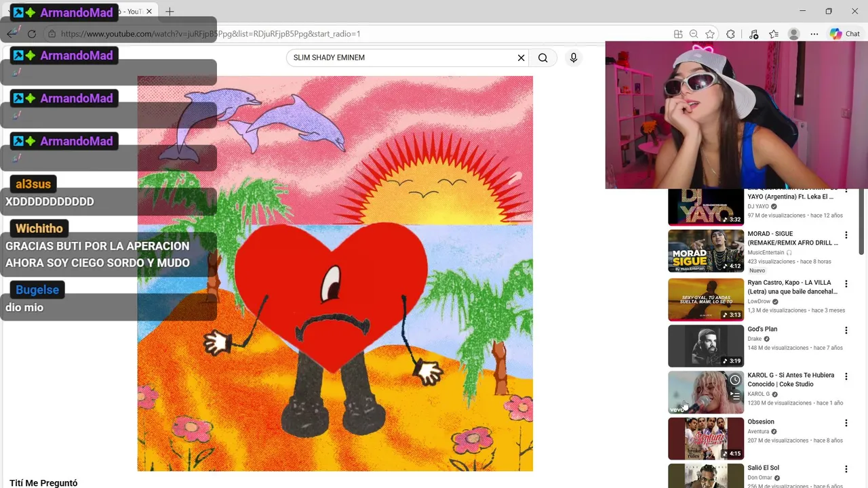Open options menu for God's Plan
868x488 pixels.
tap(846, 330)
